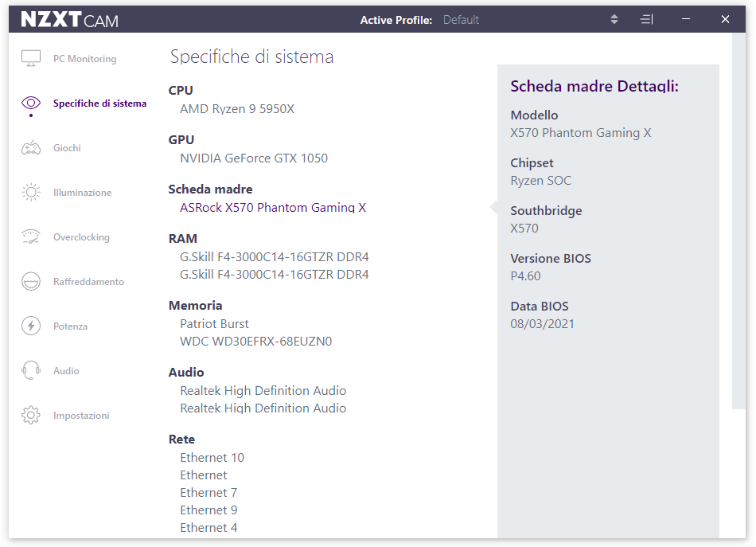The width and height of the screenshot is (756, 547).
Task: Click the P4.60 BIOS version value
Action: pos(525,276)
